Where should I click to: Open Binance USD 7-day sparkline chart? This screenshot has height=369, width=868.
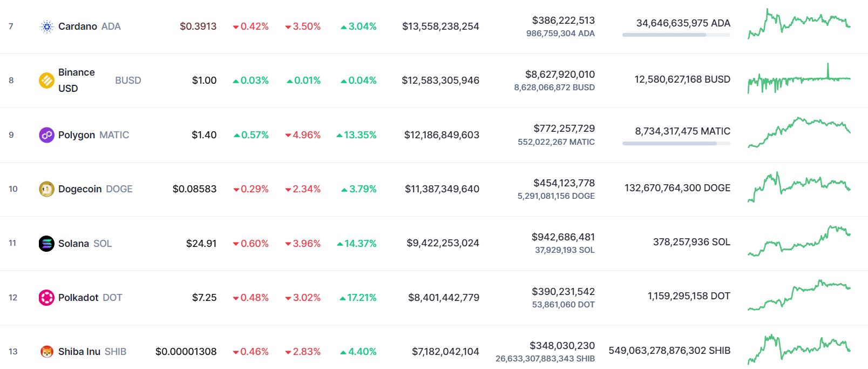point(799,79)
